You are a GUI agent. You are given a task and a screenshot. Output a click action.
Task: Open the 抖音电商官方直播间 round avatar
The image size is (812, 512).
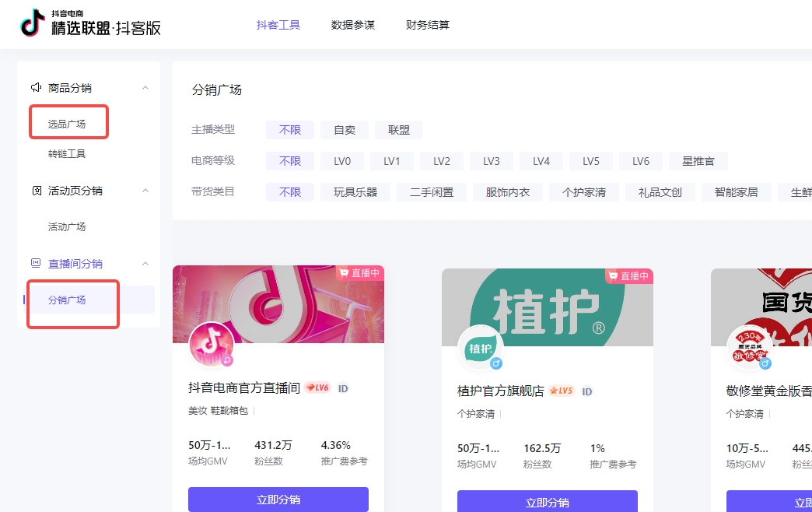tap(212, 344)
